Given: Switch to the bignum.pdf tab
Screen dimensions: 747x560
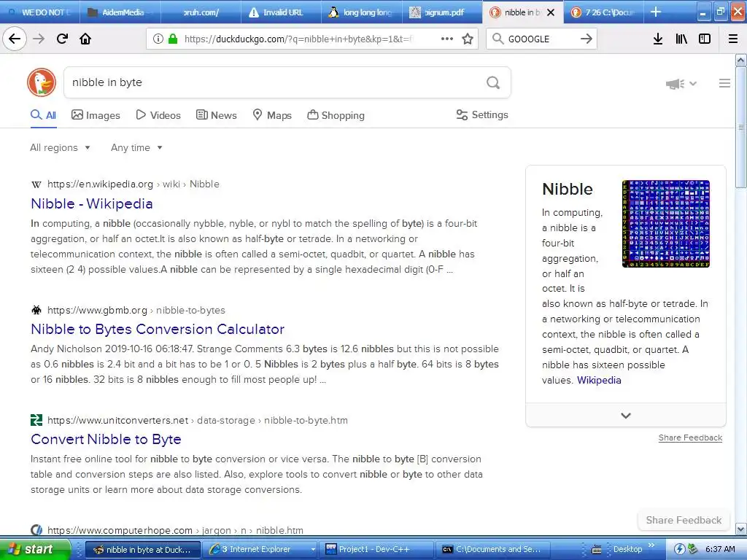Looking at the screenshot, I should point(443,12).
